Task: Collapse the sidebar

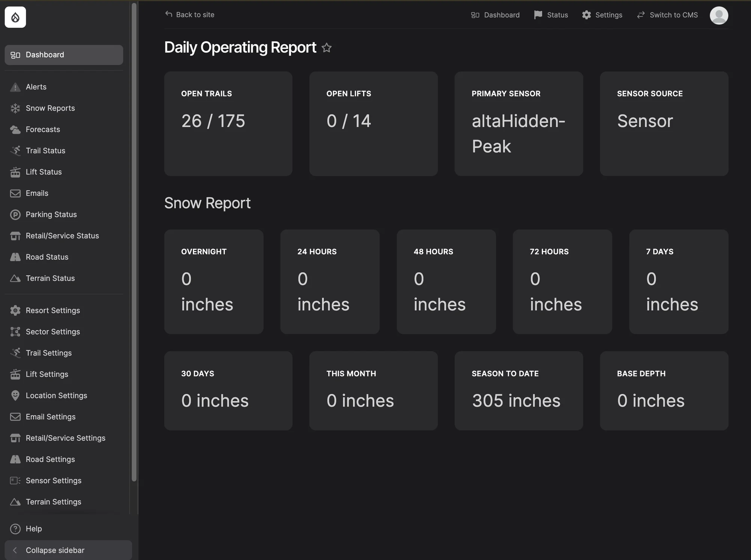Action: 68,550
